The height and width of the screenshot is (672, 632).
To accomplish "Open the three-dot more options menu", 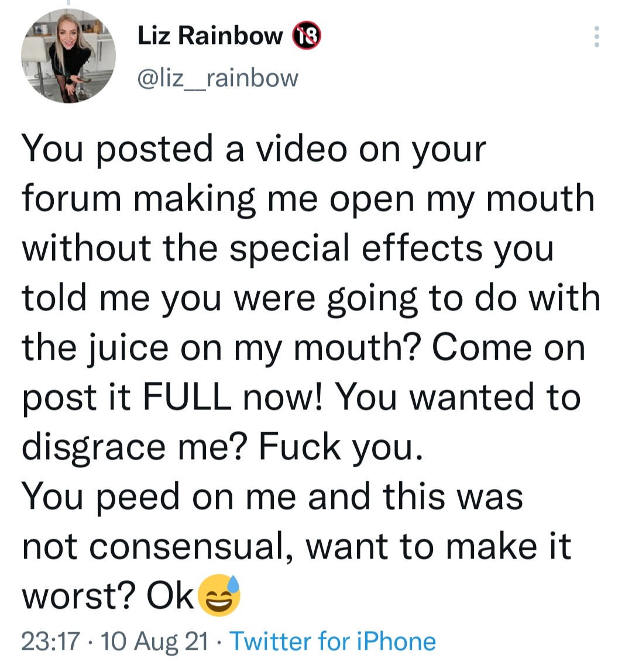I will [596, 37].
